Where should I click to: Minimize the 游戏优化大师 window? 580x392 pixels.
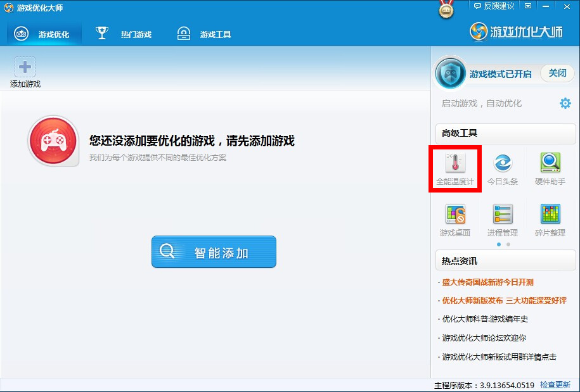[x=546, y=6]
